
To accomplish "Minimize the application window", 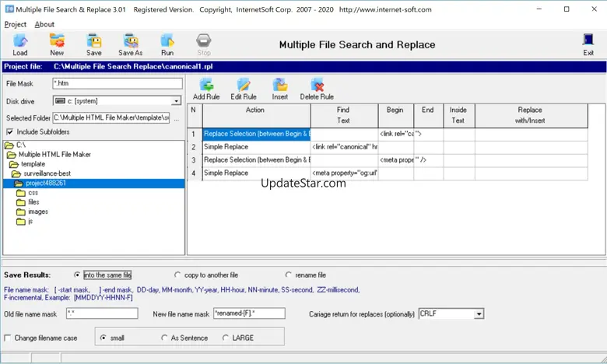I will [x=539, y=9].
